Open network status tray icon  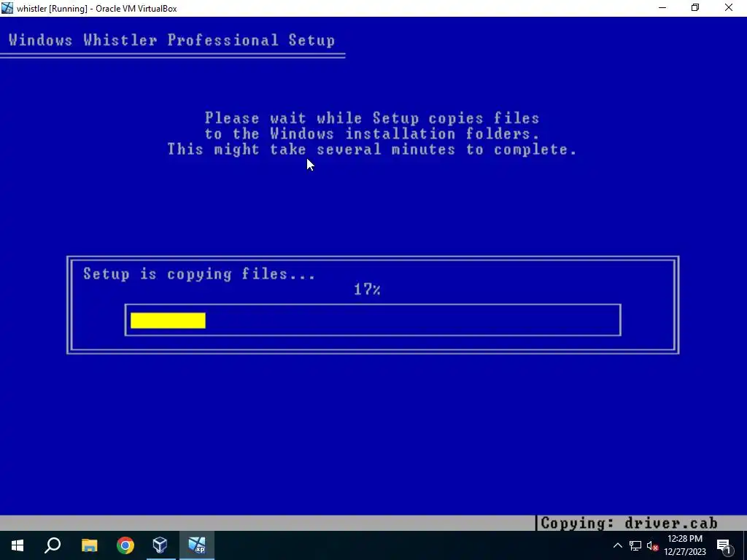635,545
